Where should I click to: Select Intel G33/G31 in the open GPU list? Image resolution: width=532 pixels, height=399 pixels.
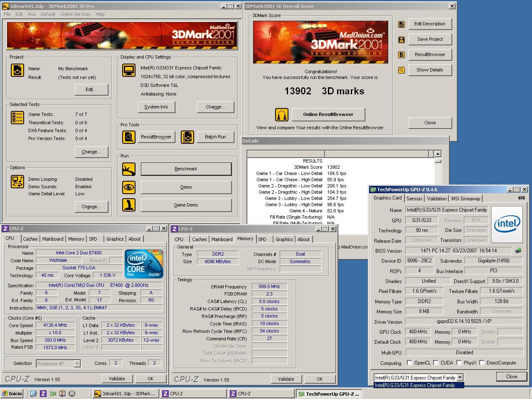pyautogui.click(x=419, y=385)
